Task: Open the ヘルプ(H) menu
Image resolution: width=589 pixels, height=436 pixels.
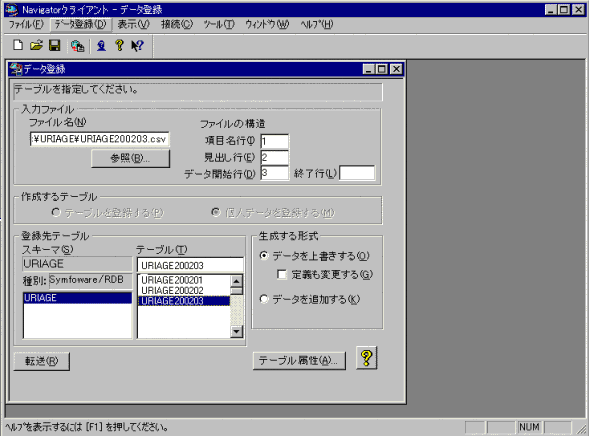Action: point(317,24)
